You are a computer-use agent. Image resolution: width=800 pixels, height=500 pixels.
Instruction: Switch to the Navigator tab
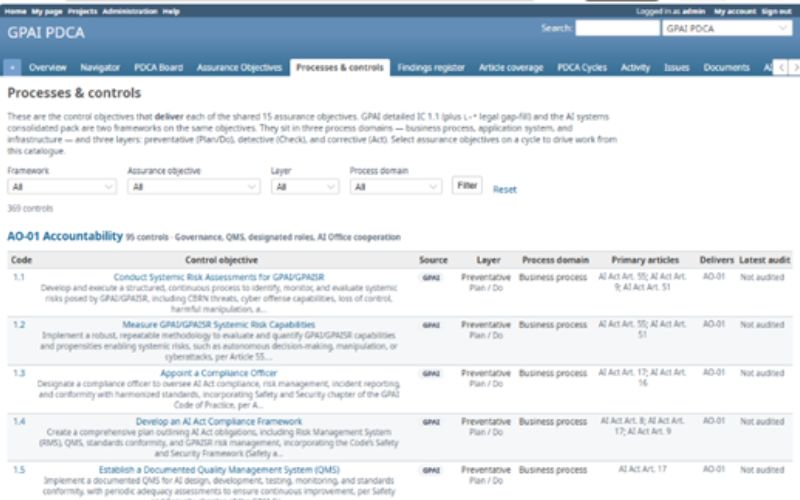pyautogui.click(x=100, y=67)
